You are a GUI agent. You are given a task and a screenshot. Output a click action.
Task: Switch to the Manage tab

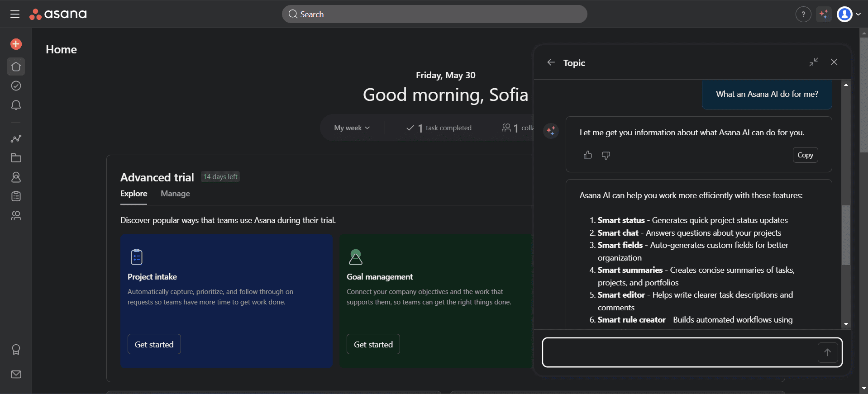point(175,194)
